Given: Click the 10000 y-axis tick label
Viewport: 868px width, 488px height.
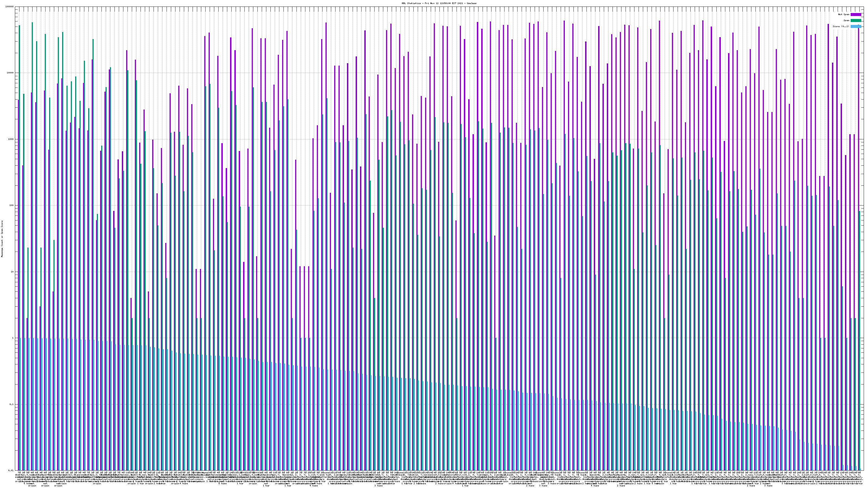Looking at the screenshot, I should pos(11,73).
